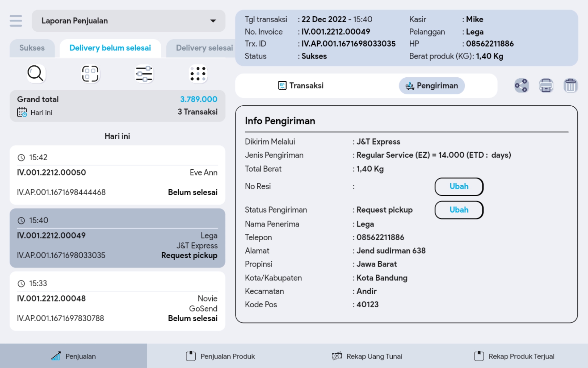Select invoice IV.001.2212.00050 by Eve Ann
The image size is (588, 368).
point(117,175)
